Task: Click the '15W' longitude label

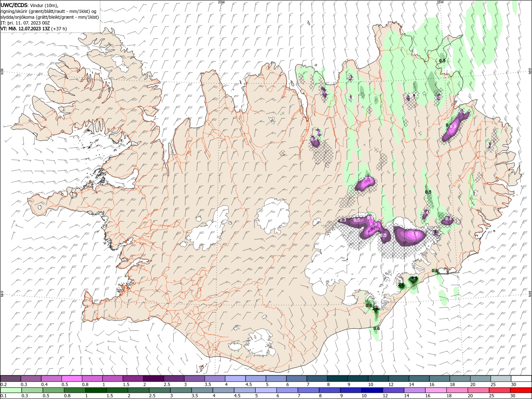Action: click(440, 2)
